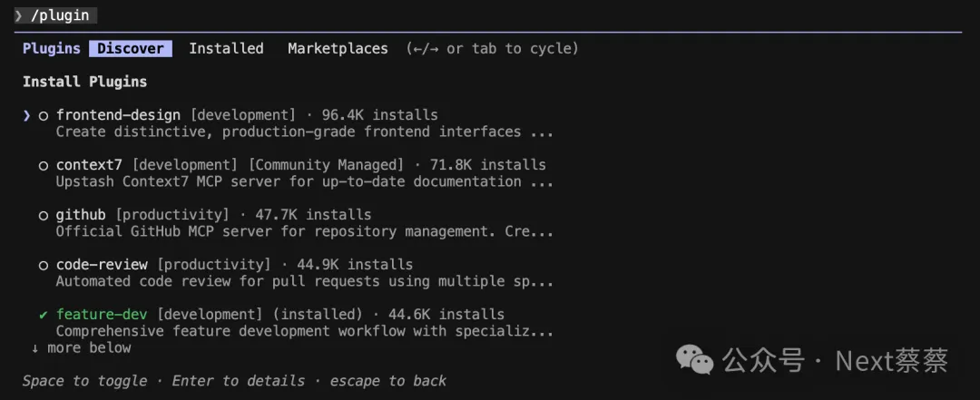Click the green checkmark next to feature-dev

pos(43,315)
